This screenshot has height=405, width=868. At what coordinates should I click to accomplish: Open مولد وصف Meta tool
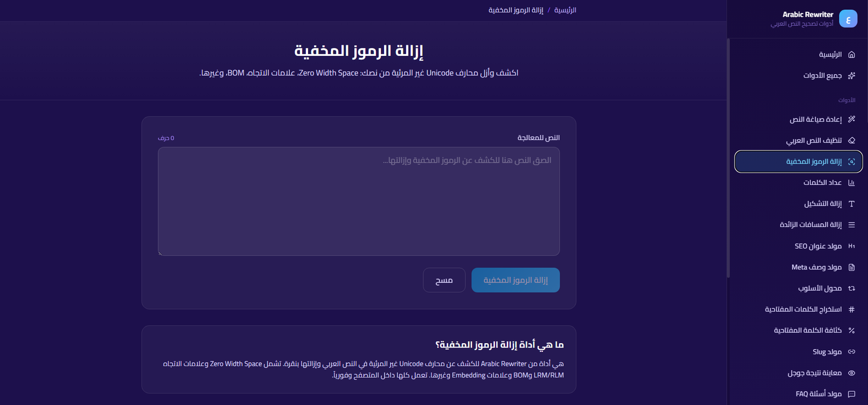[x=799, y=267]
